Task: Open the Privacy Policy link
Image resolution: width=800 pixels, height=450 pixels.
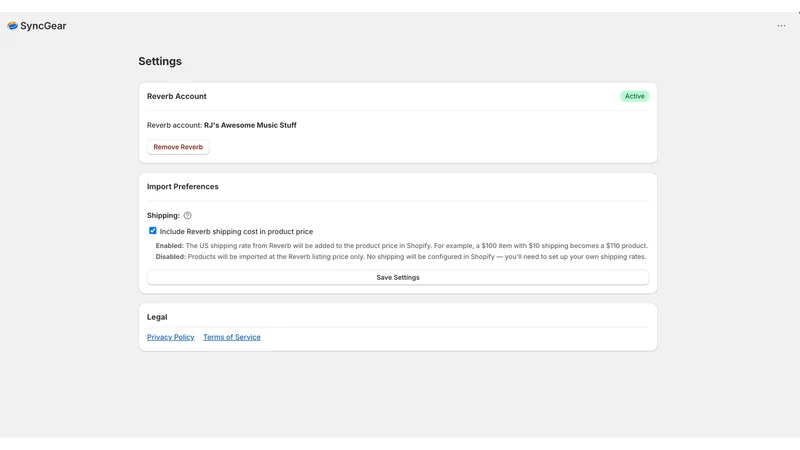Action: 170,337
